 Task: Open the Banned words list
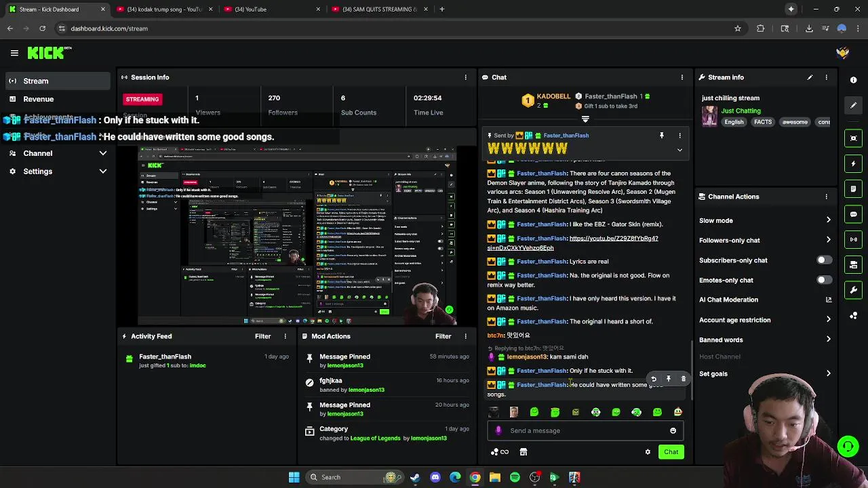pos(765,340)
